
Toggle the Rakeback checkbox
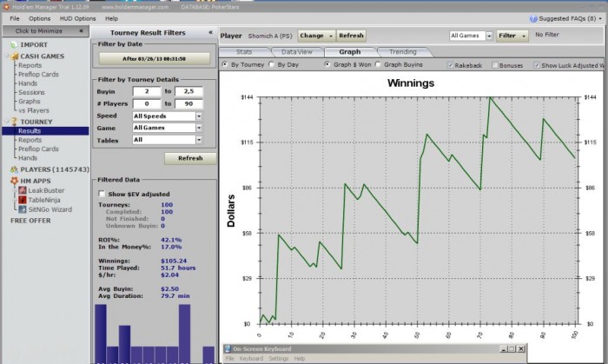click(x=450, y=65)
